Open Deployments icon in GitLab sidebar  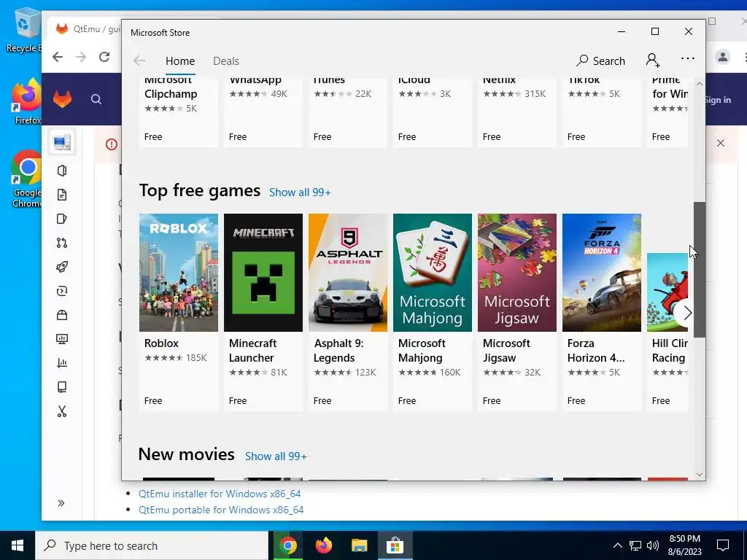(x=62, y=291)
